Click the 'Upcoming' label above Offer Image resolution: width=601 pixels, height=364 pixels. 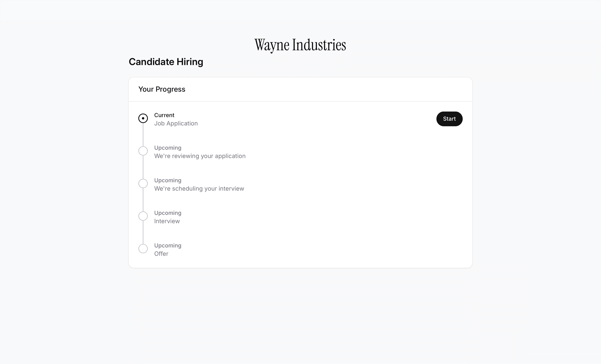[168, 245]
